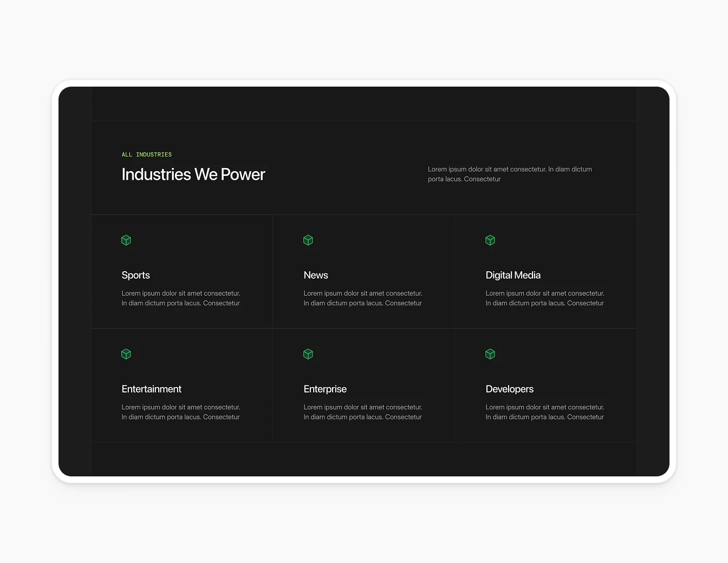728x563 pixels.
Task: Click the Entertainment card title
Action: click(x=151, y=389)
